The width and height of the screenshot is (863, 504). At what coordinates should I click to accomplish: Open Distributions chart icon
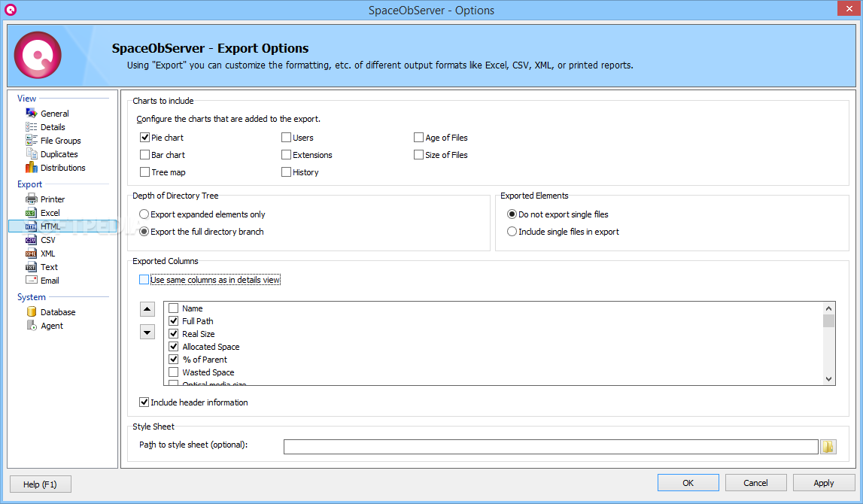(x=32, y=168)
